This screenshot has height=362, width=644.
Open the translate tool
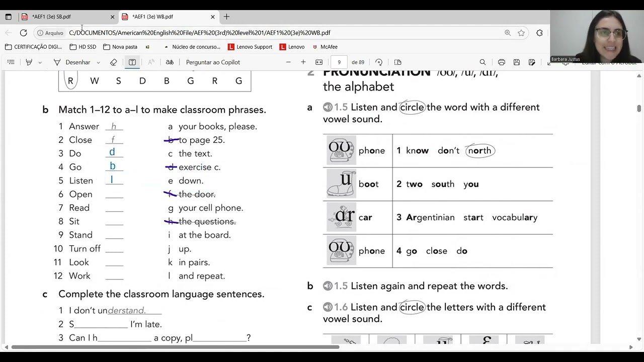pyautogui.click(x=170, y=62)
